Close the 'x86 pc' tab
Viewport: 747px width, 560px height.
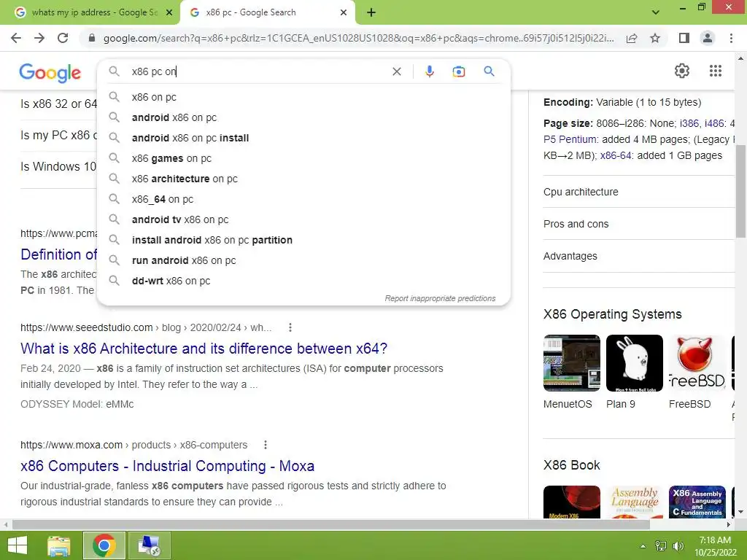click(344, 13)
